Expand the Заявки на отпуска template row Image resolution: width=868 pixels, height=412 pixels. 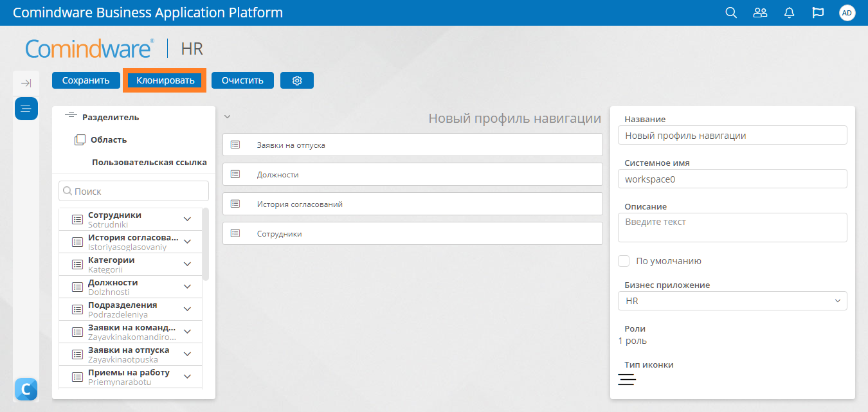pyautogui.click(x=187, y=354)
